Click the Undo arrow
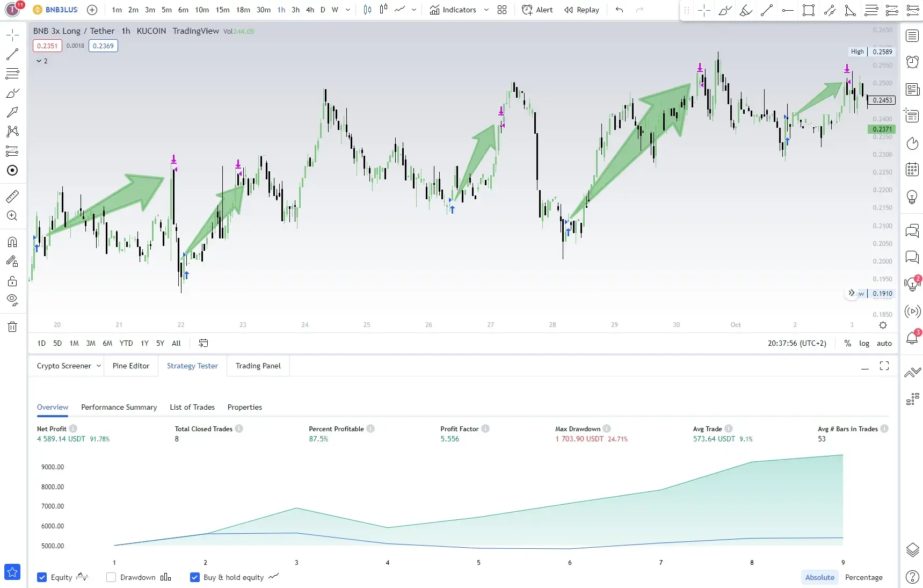 (x=619, y=10)
